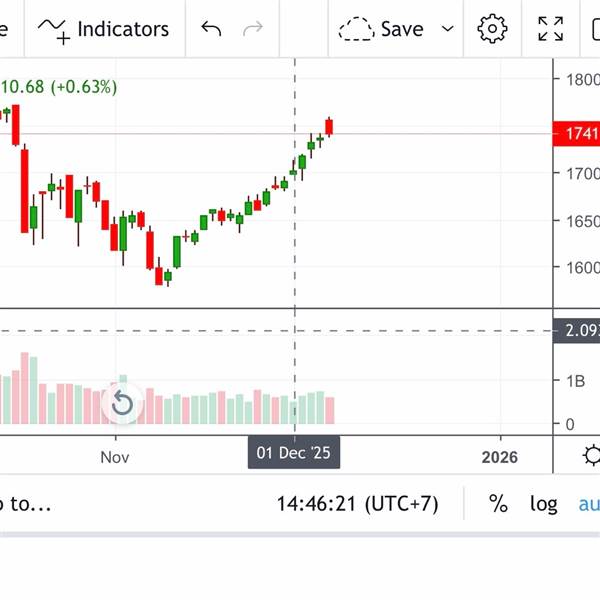Expand the dropdown arrow next to Save
This screenshot has height=600, width=600.
coord(448,29)
